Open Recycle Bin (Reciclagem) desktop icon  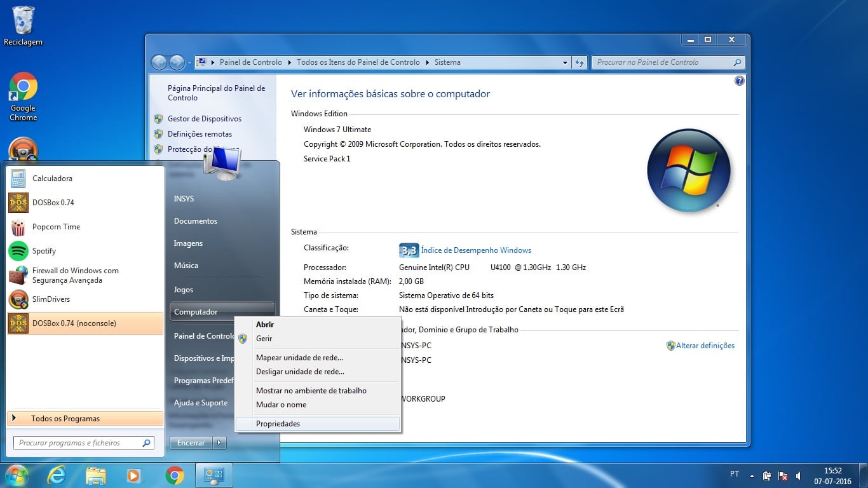tap(24, 26)
